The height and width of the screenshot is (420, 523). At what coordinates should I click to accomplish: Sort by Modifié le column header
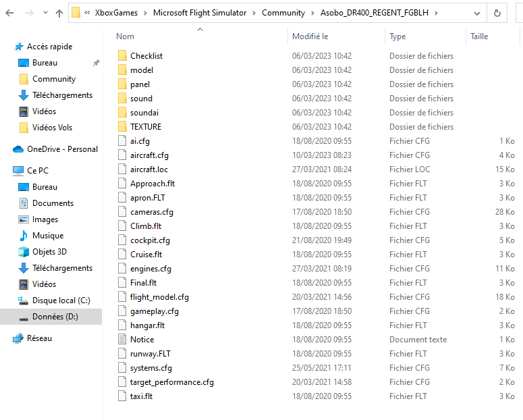point(310,36)
